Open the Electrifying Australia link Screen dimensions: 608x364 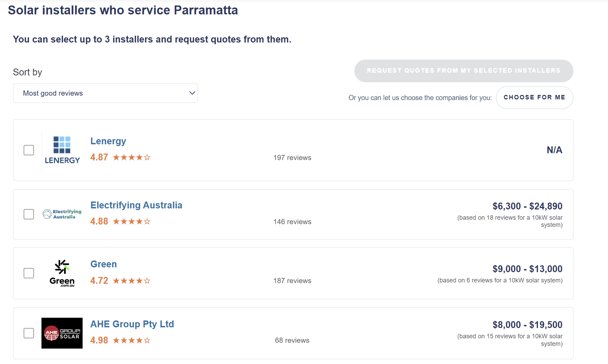coord(136,205)
